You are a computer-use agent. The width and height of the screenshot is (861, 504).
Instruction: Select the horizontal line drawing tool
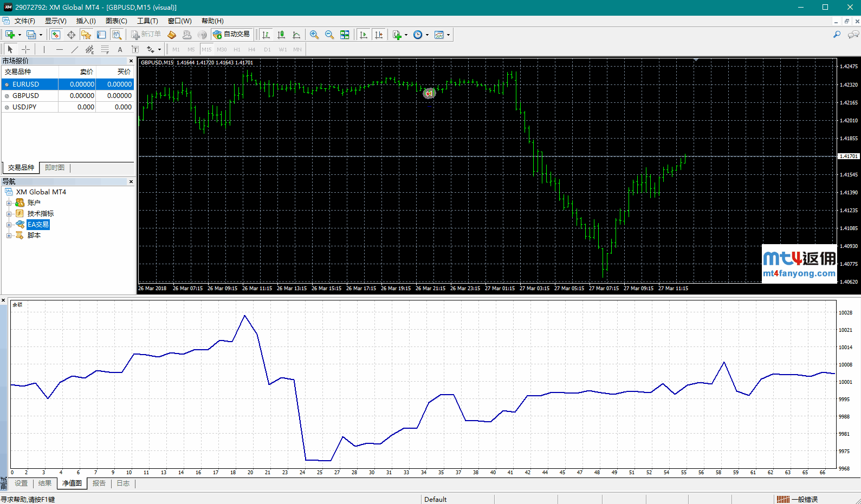click(x=60, y=49)
